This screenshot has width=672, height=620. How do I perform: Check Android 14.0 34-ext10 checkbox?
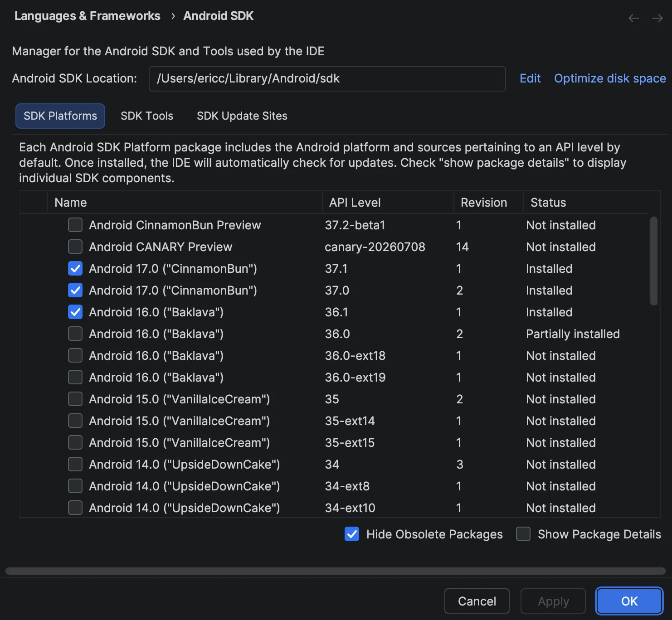coord(75,508)
